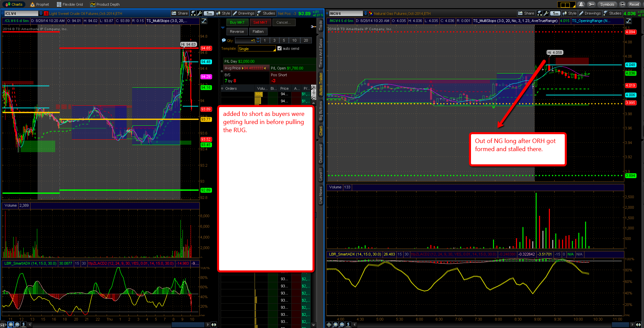
Task: Click the crosshair icon below /NGV4 chart
Action: pos(329,325)
